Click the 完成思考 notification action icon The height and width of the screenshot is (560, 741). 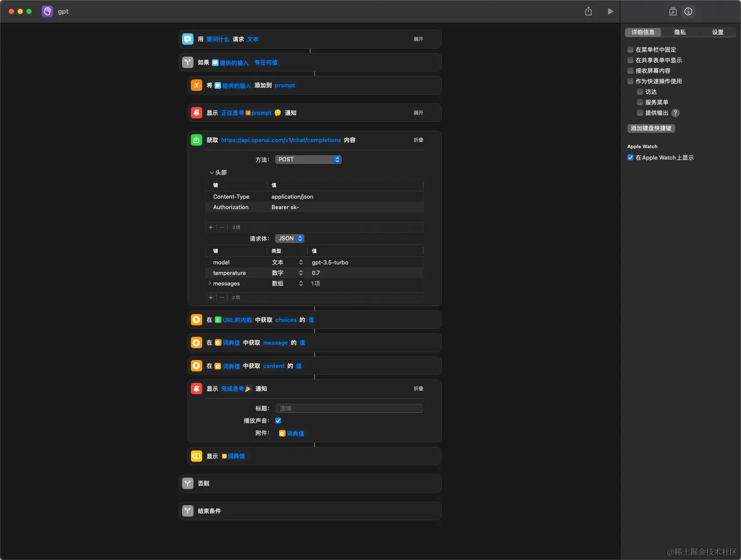tap(197, 389)
